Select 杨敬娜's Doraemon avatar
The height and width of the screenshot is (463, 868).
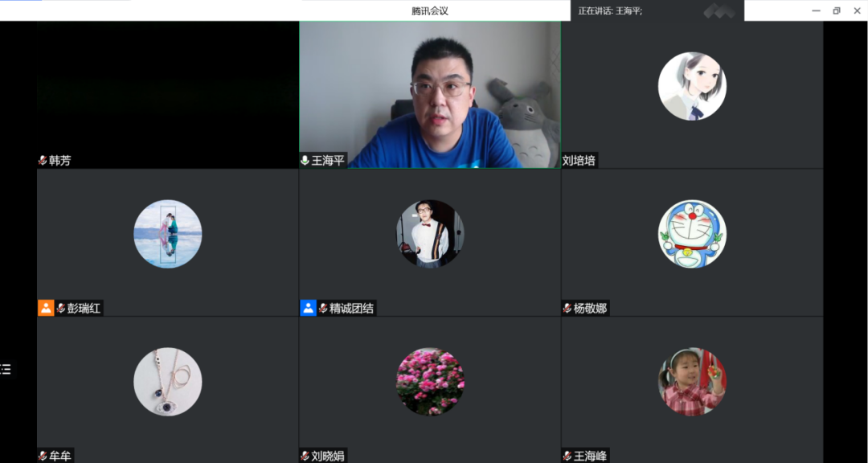pos(691,234)
